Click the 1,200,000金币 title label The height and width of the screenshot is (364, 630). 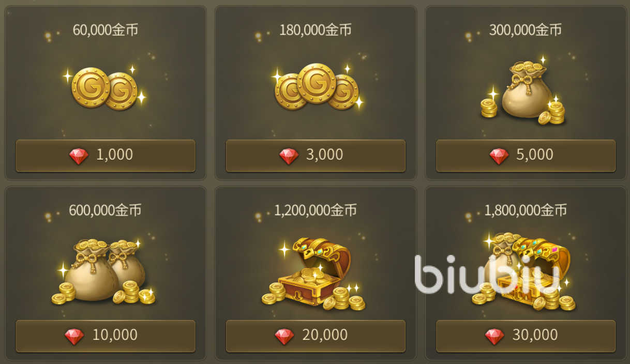pos(316,210)
